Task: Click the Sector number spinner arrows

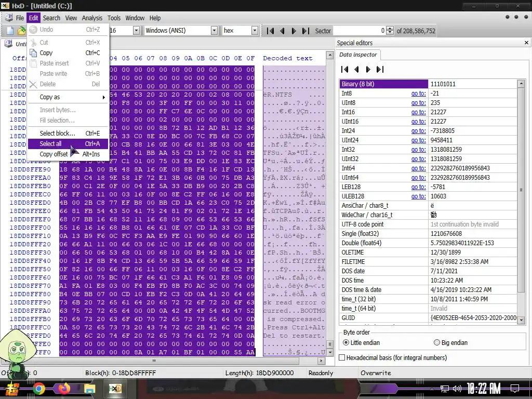Action: click(x=390, y=31)
